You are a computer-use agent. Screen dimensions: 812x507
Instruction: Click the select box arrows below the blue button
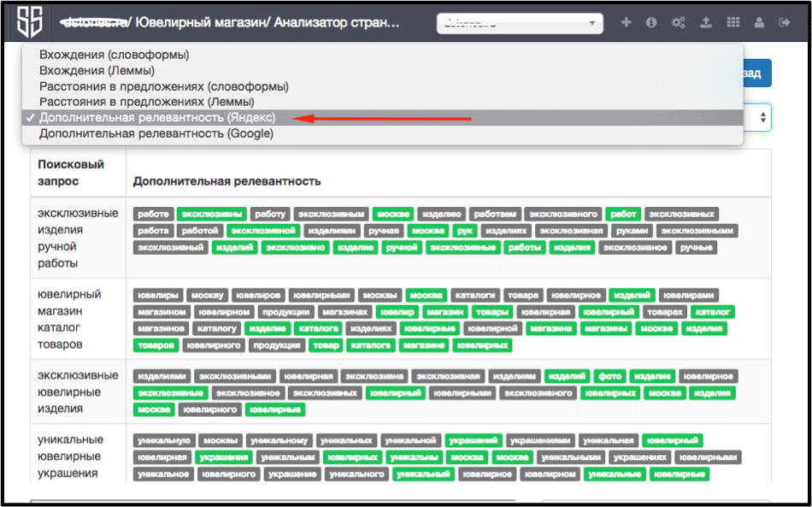[x=762, y=118]
